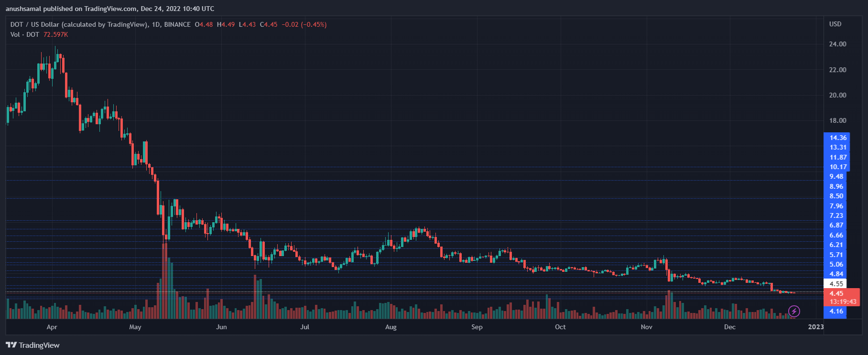Click the 5.71 price level label
This screenshot has width=868, height=355.
click(x=836, y=255)
